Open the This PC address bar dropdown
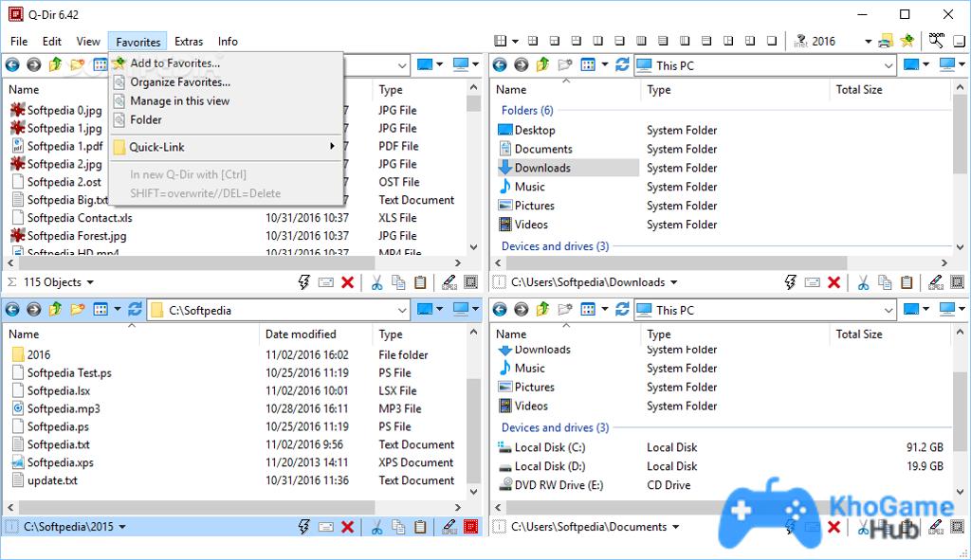971x560 pixels. 889,65
